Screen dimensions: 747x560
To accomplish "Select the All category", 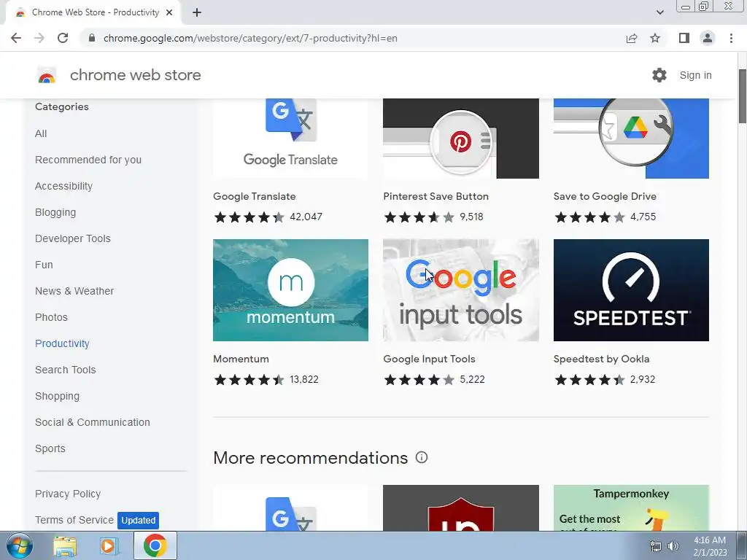I will pos(41,134).
